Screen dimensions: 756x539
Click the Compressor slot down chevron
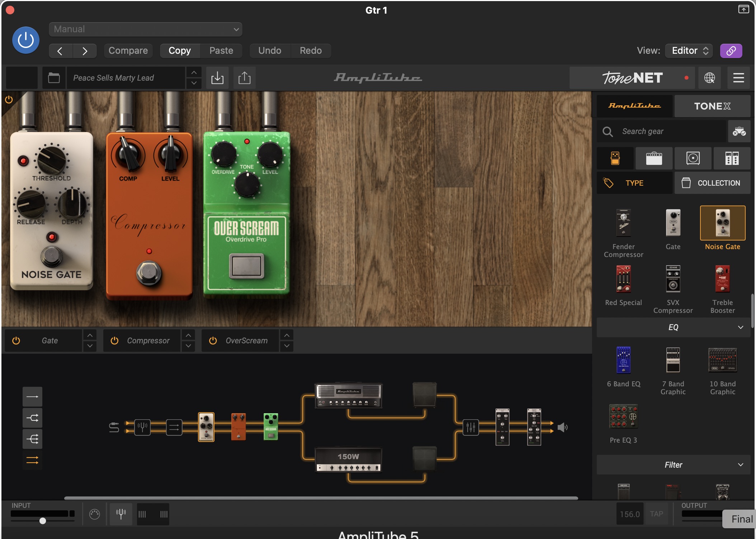(x=188, y=346)
